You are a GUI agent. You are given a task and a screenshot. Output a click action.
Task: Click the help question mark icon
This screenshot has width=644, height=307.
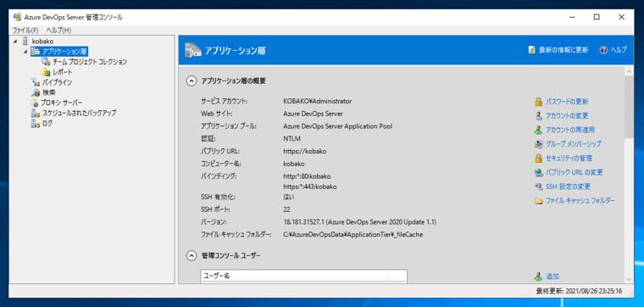603,50
